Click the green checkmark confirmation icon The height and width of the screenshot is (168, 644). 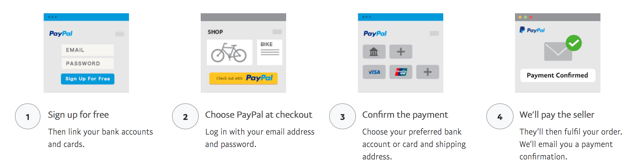(573, 43)
